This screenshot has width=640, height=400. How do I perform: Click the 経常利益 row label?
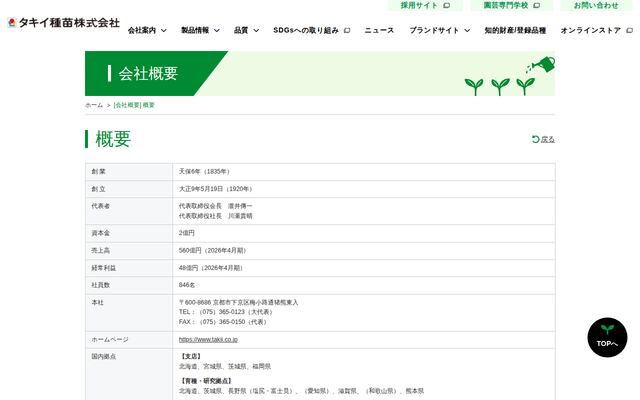click(104, 268)
